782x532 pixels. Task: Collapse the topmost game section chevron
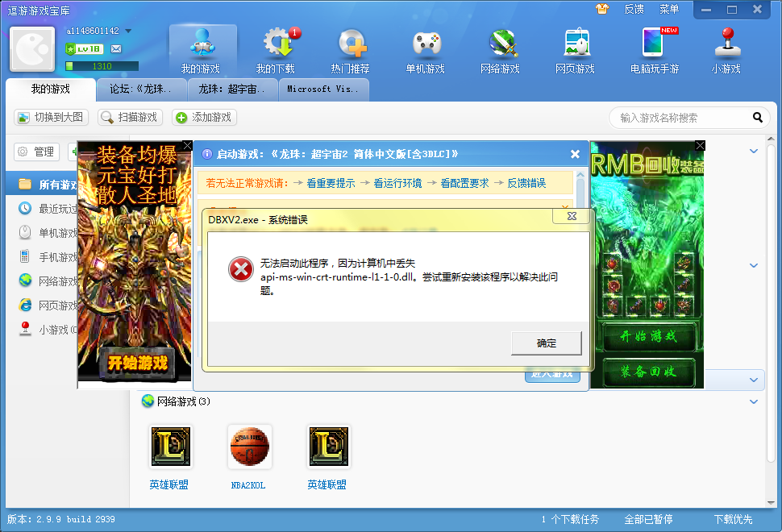[x=754, y=151]
